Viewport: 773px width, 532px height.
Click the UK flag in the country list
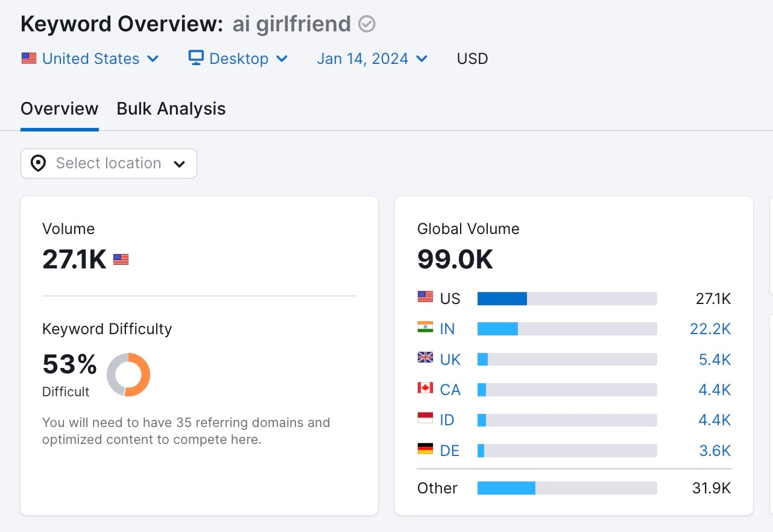coord(424,358)
